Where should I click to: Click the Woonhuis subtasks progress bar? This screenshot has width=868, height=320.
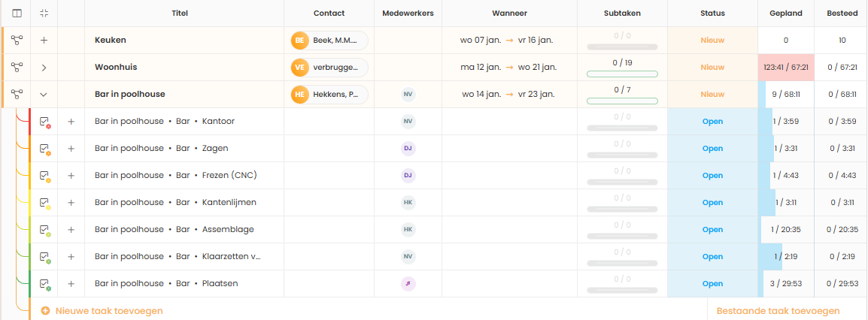coord(621,74)
